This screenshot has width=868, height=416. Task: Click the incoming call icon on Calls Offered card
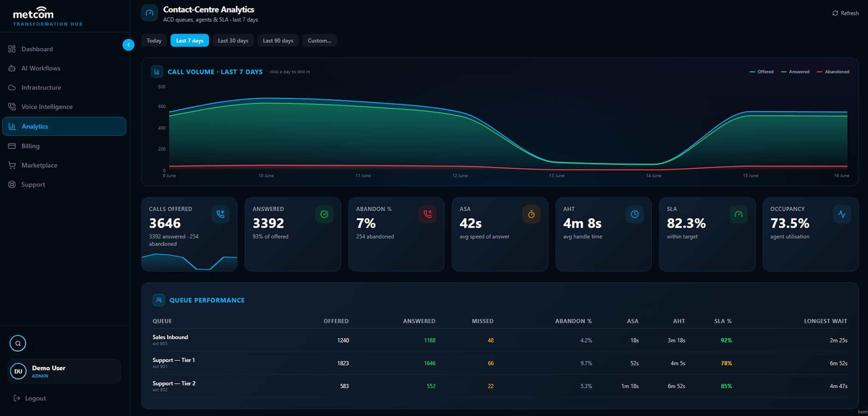[x=221, y=214]
